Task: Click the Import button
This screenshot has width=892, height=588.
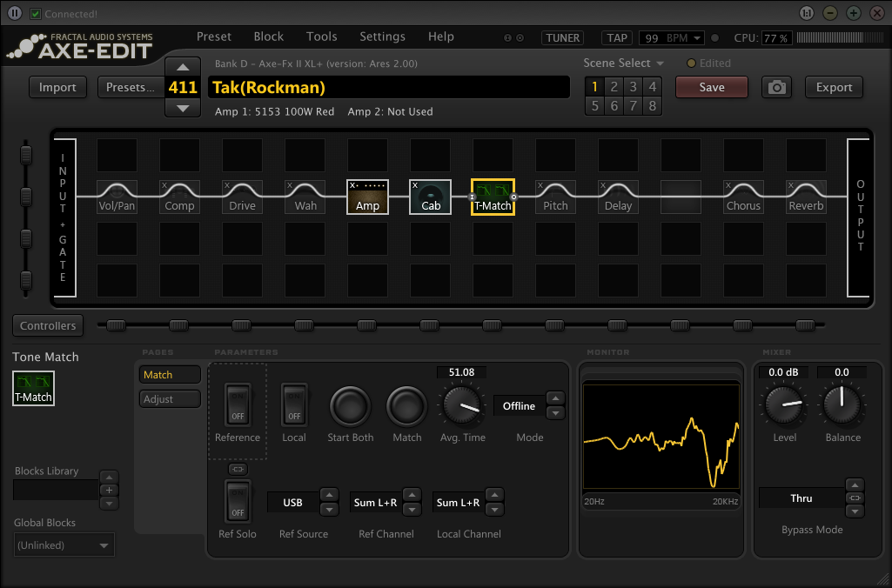Action: click(x=57, y=88)
